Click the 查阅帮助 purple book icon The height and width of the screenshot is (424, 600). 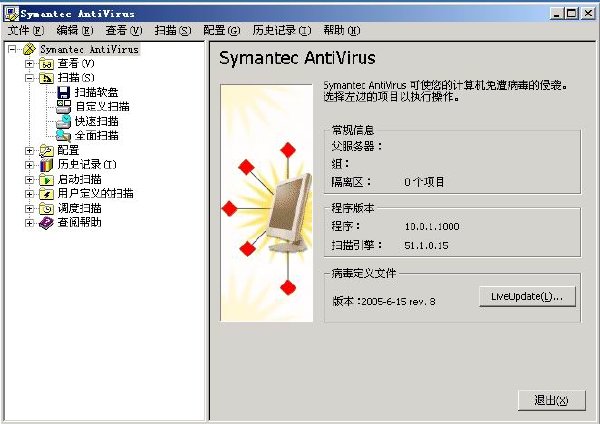pos(46,223)
